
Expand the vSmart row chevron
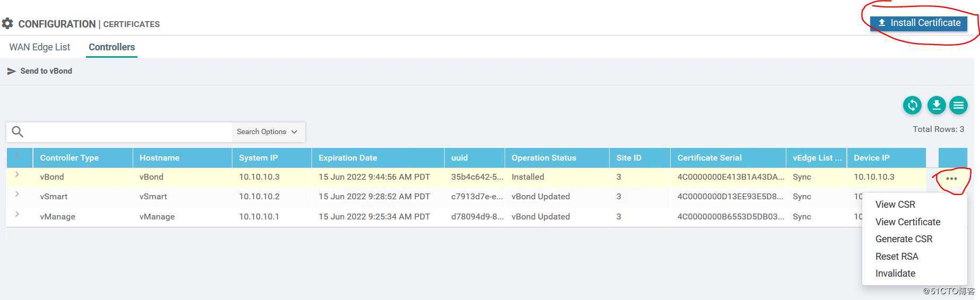pos(17,194)
